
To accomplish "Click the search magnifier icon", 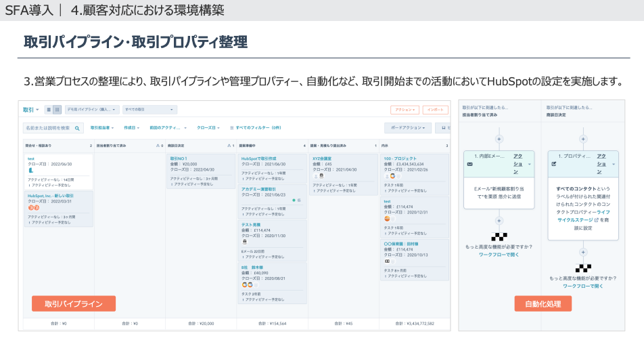I will click(77, 128).
